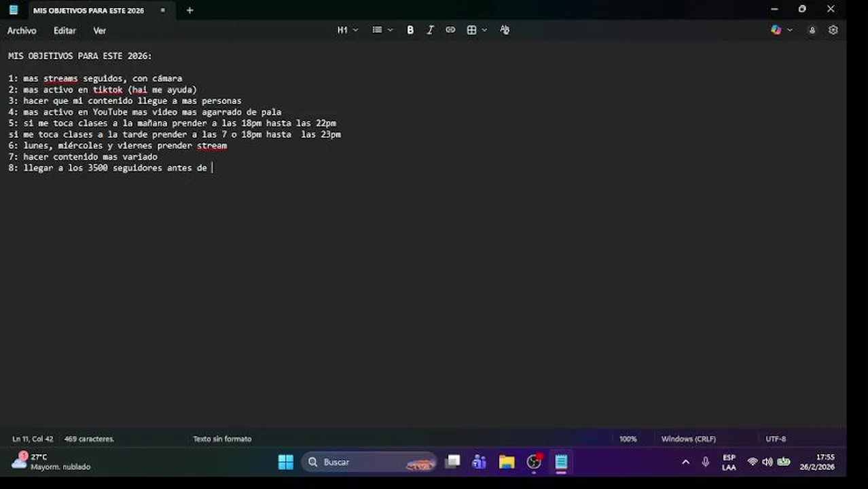Viewport: 868px width, 489px height.
Task: Click the microphone tray icon
Action: tap(706, 462)
